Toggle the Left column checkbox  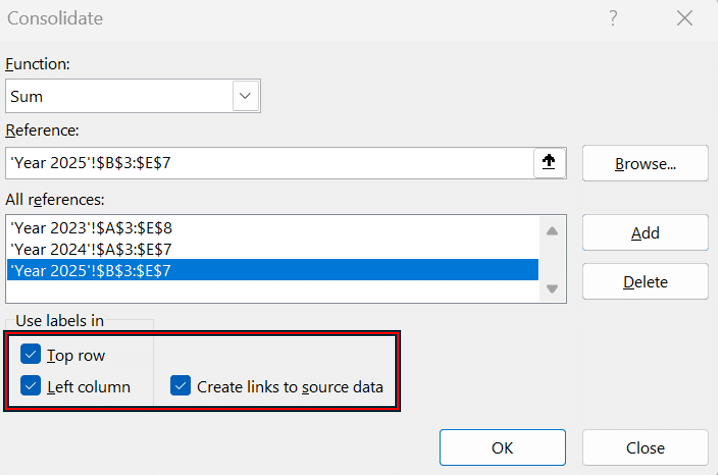point(31,386)
